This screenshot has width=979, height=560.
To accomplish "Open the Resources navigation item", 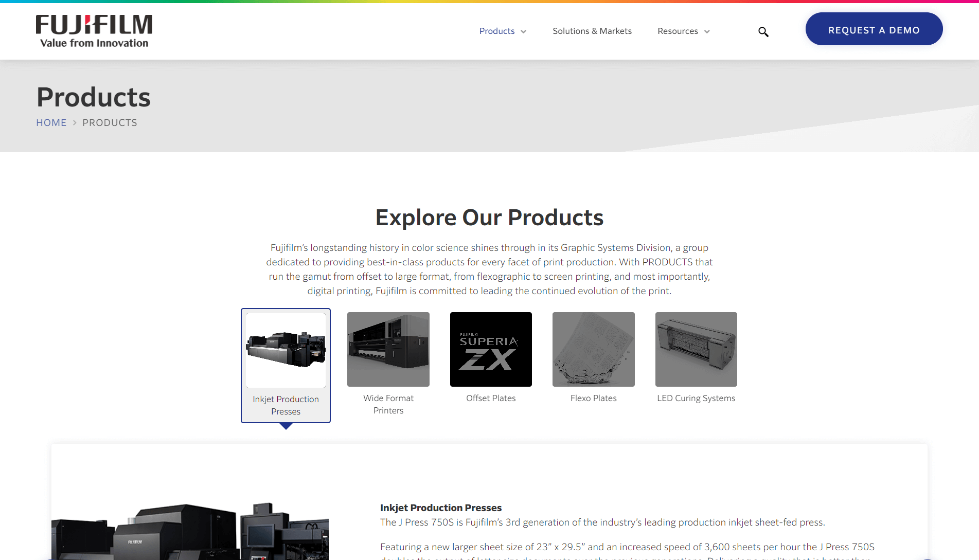I will [678, 31].
